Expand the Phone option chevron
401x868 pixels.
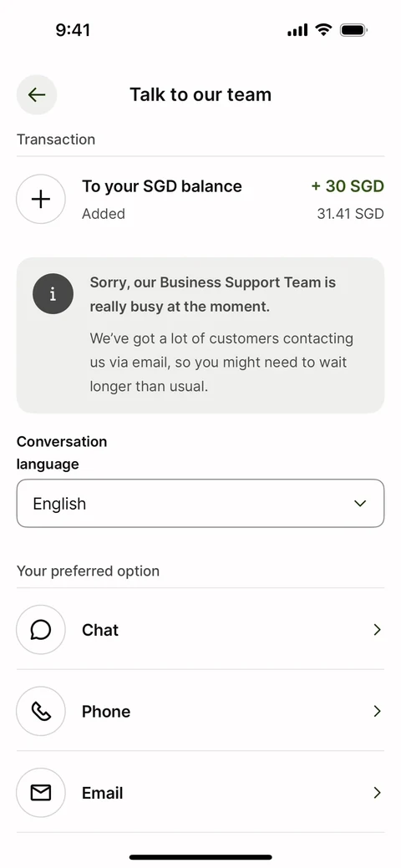[377, 711]
